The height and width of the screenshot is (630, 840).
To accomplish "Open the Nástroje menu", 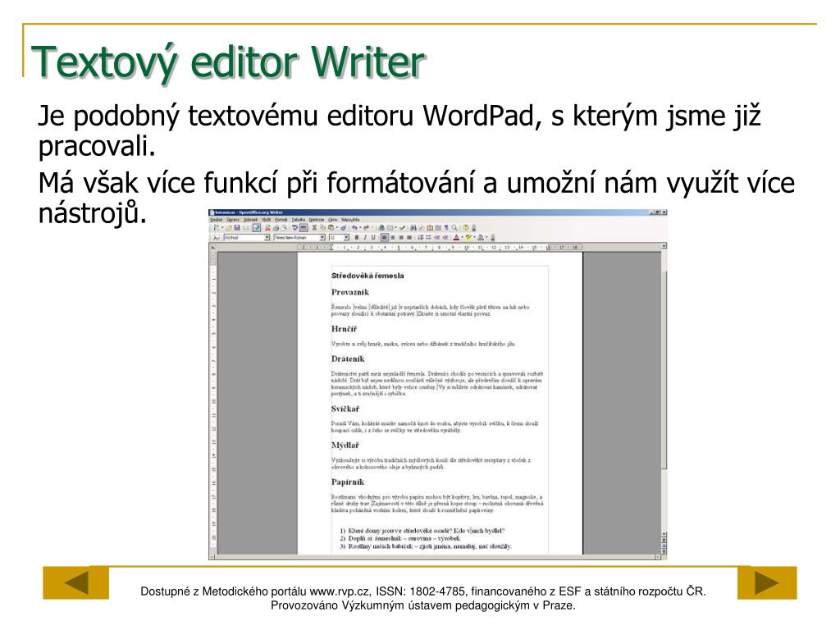I will [317, 220].
